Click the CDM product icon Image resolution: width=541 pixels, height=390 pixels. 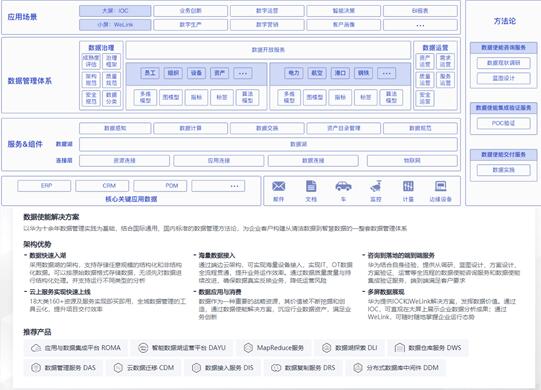pos(118,368)
